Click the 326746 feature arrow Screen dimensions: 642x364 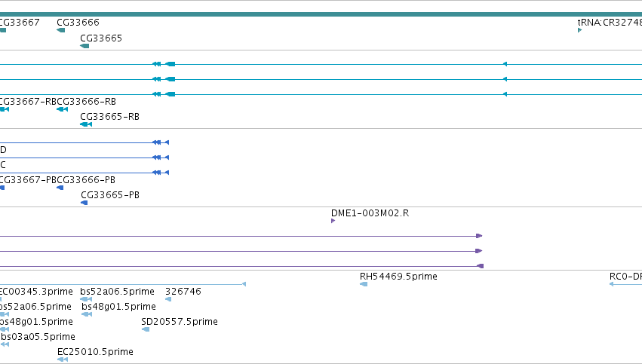[x=168, y=299]
